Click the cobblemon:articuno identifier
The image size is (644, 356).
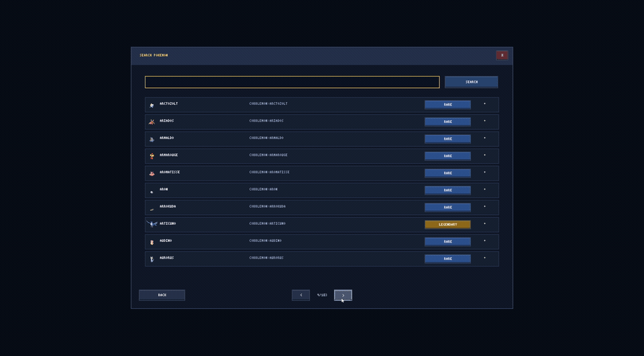268,224
